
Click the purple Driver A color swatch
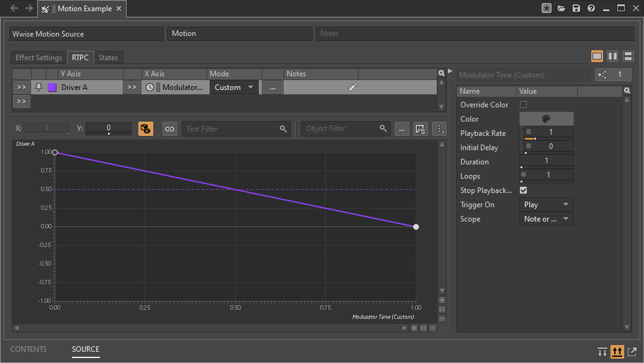coord(52,87)
